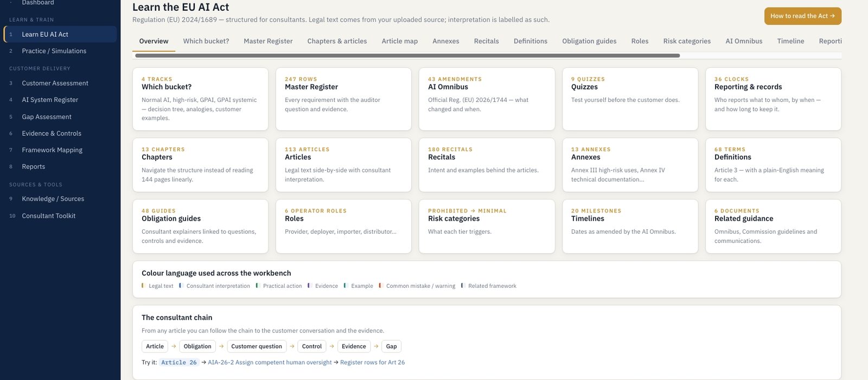Open the Obligation guides tab
This screenshot has height=380, width=868.
pyautogui.click(x=589, y=41)
